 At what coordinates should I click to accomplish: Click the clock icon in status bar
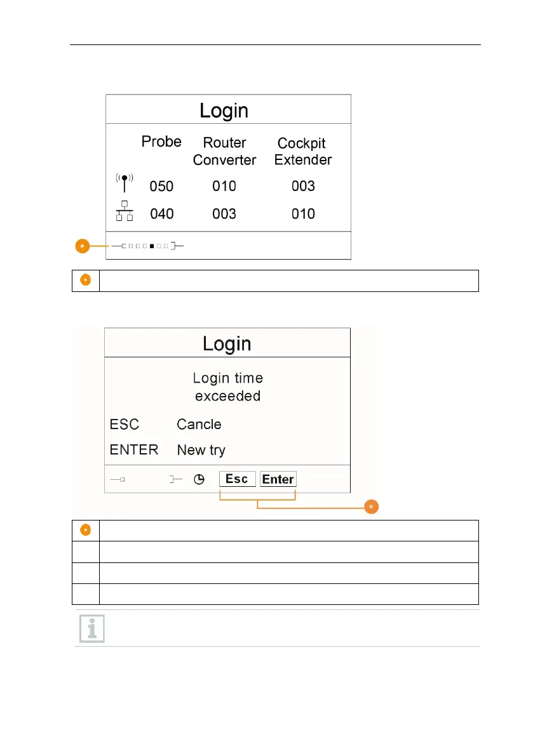tap(199, 479)
